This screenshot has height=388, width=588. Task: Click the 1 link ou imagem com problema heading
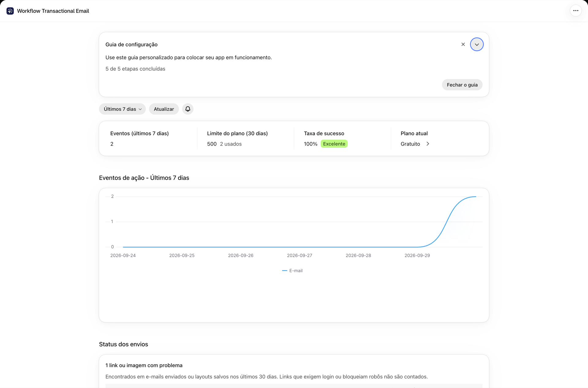(x=144, y=365)
